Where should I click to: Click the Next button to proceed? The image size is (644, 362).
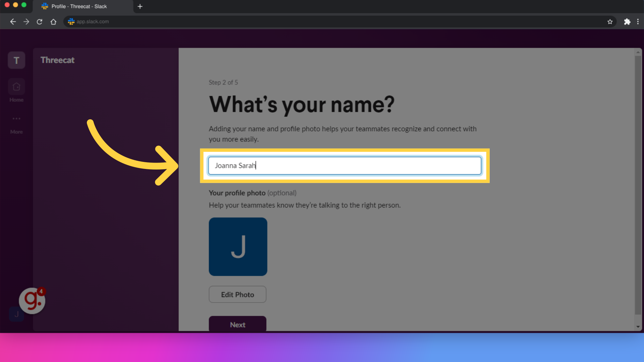[x=237, y=324]
